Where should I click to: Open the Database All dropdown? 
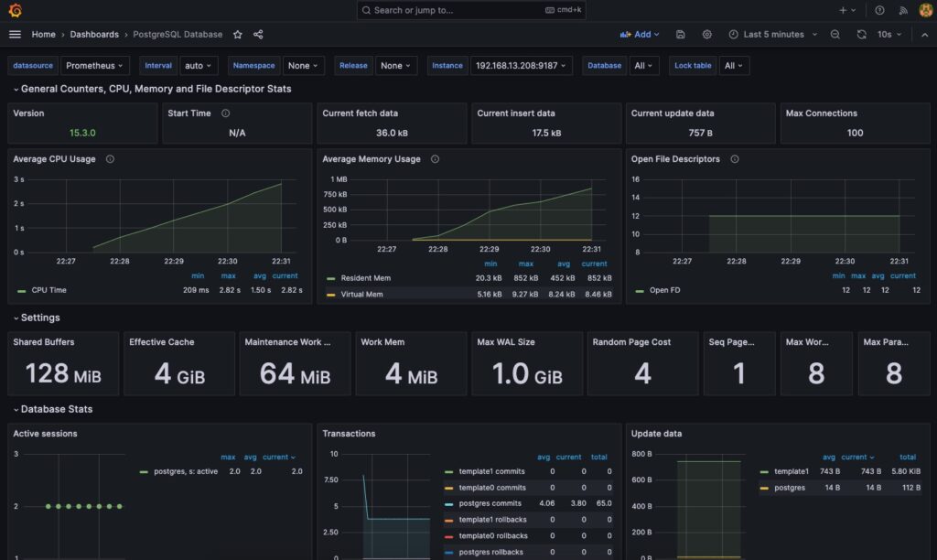pyautogui.click(x=643, y=66)
